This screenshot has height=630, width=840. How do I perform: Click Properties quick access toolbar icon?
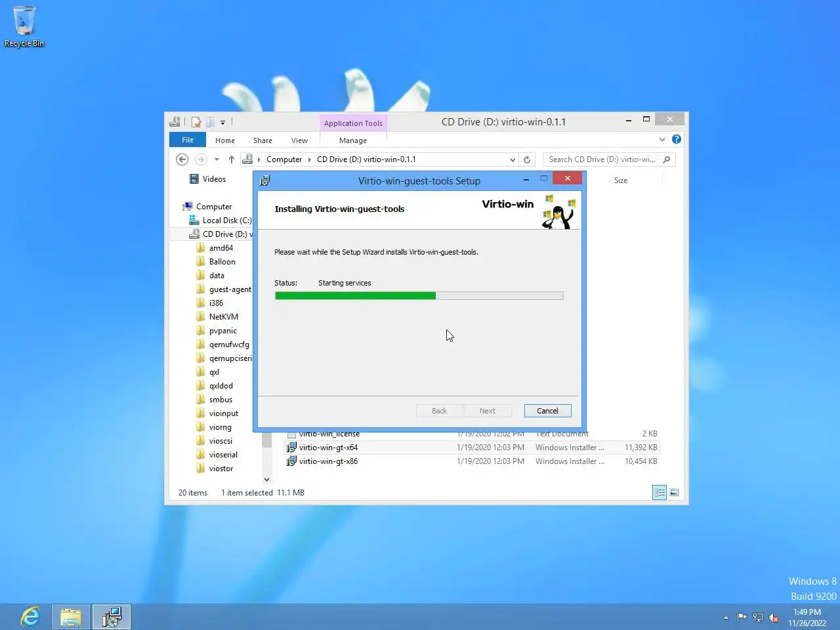pos(196,122)
